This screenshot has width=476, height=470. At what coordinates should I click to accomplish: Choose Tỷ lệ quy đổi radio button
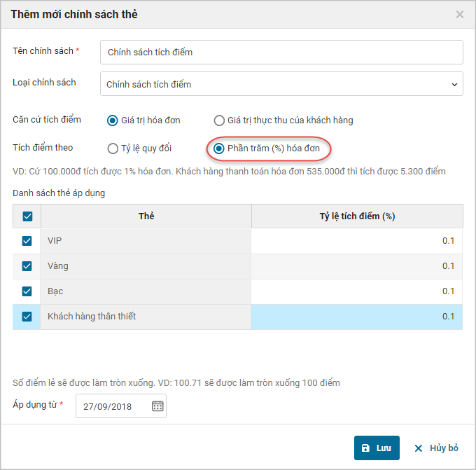[x=112, y=148]
